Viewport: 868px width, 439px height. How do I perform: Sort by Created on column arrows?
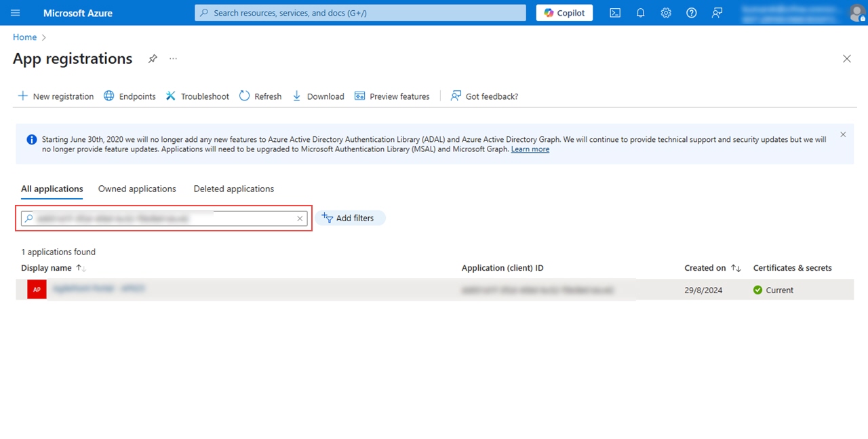click(736, 268)
